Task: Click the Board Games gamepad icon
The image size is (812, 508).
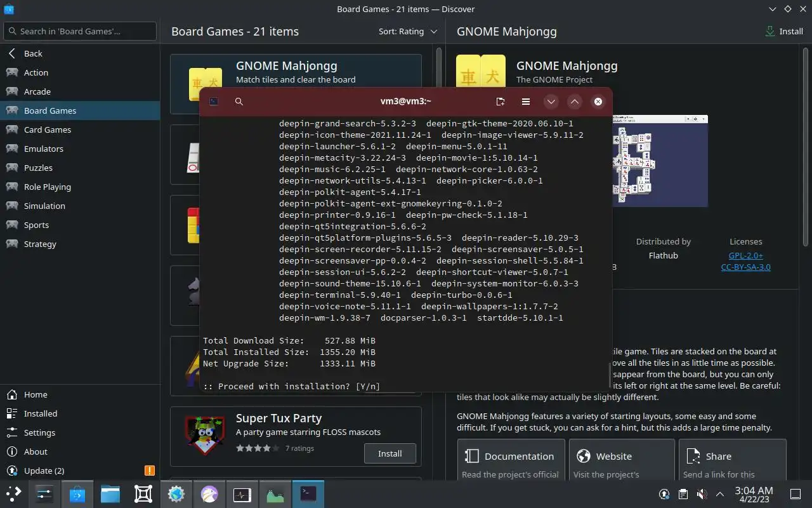Action: coord(12,110)
